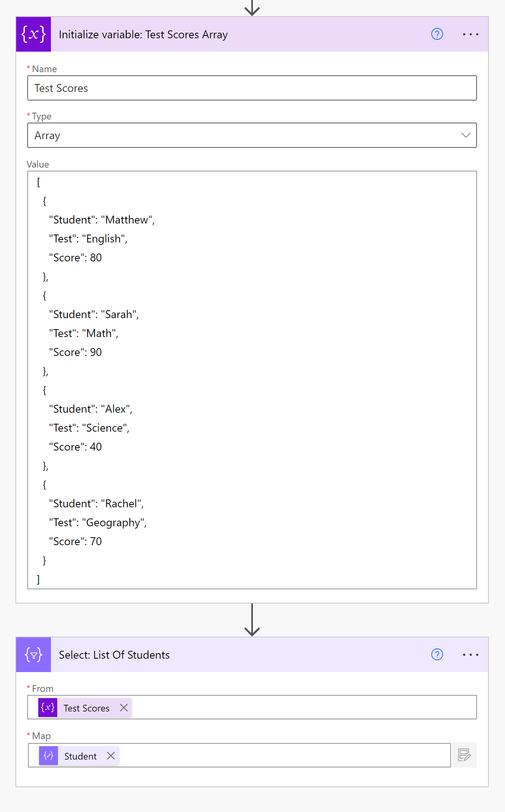Open help for Select action
Image resolution: width=505 pixels, height=812 pixels.
pos(437,655)
